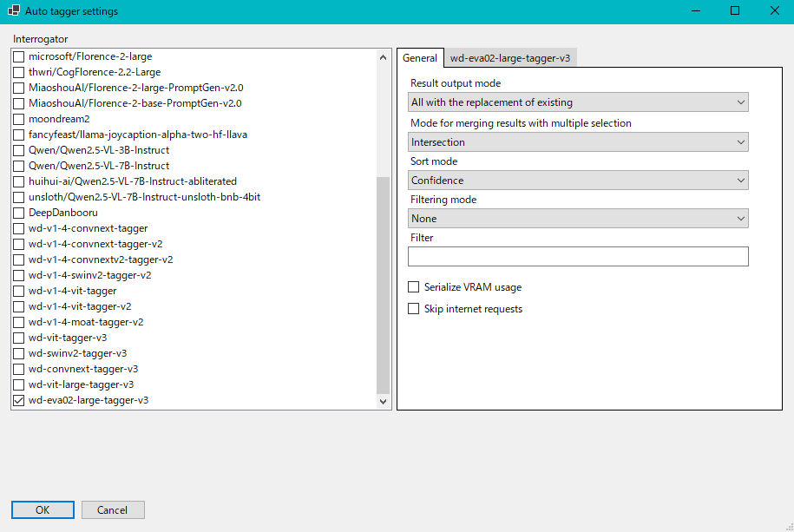Open Sort mode Confidence dropdown
The width and height of the screenshot is (794, 532).
tap(578, 181)
